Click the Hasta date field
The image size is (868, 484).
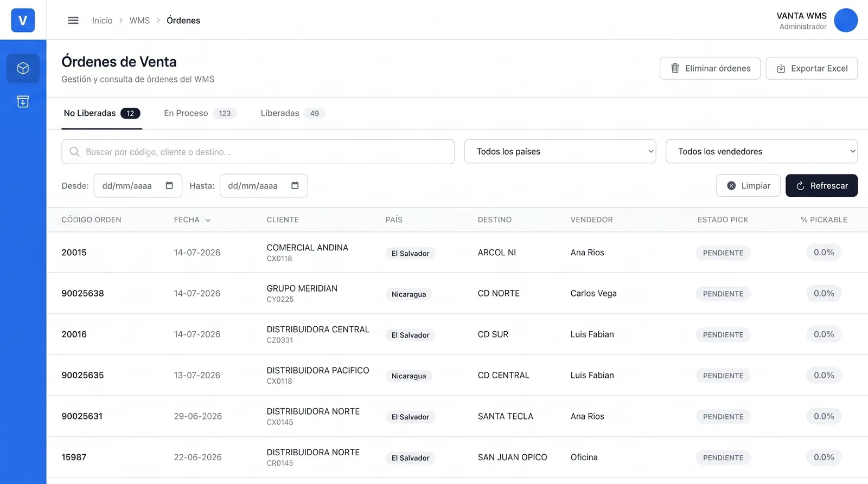pos(264,185)
